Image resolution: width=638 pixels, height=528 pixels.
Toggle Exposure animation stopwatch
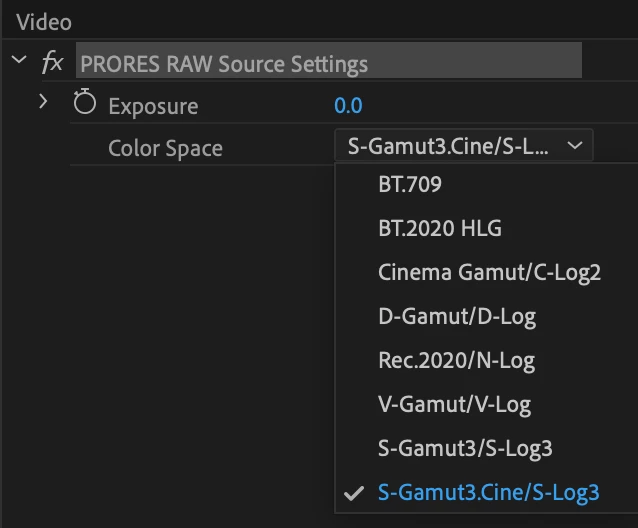tap(84, 104)
